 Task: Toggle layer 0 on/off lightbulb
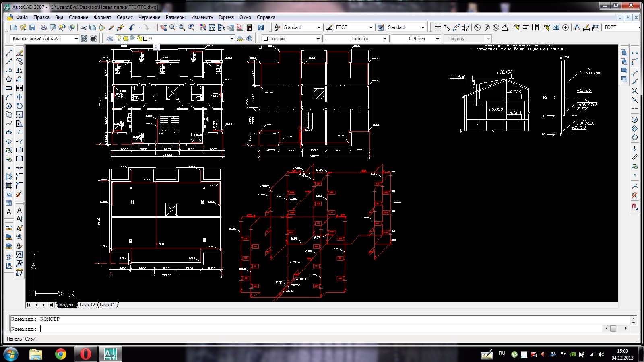pos(119,39)
